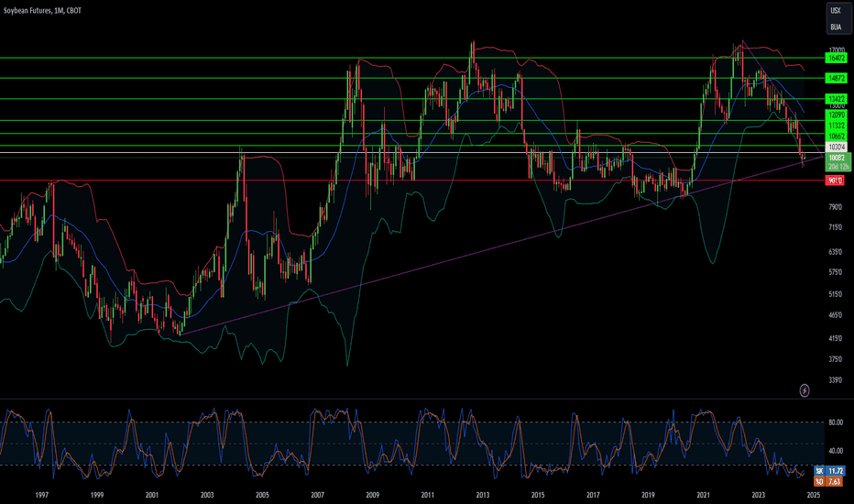
Task: Click the 2011 label on the time axis
Action: pyautogui.click(x=428, y=495)
